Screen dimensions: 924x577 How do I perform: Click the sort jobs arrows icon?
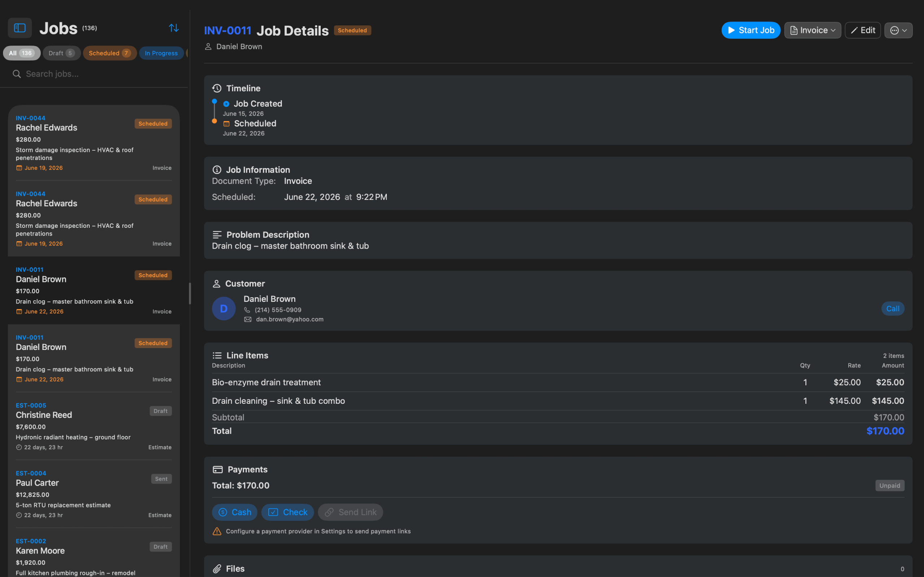tap(174, 28)
